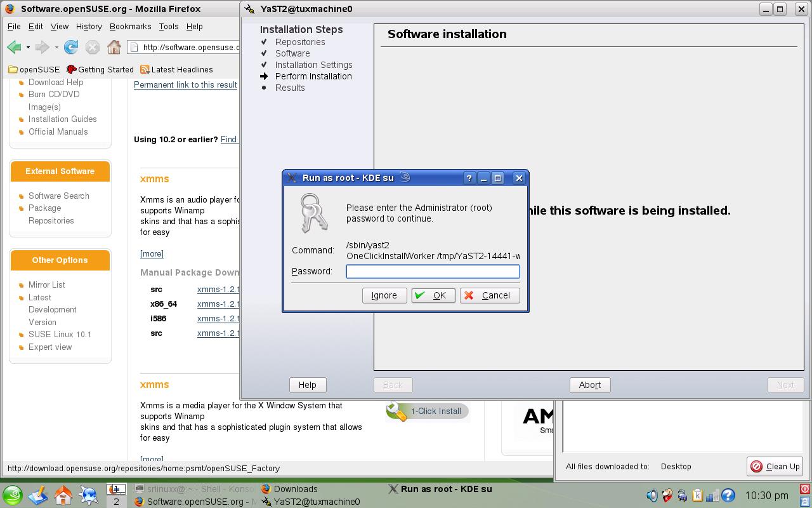Open the Download Help link
Screen dimensions: 812x508
click(56, 82)
